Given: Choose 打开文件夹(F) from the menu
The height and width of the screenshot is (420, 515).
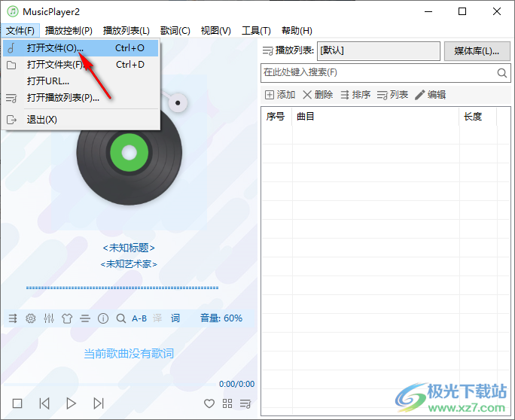Looking at the screenshot, I should 81,65.
